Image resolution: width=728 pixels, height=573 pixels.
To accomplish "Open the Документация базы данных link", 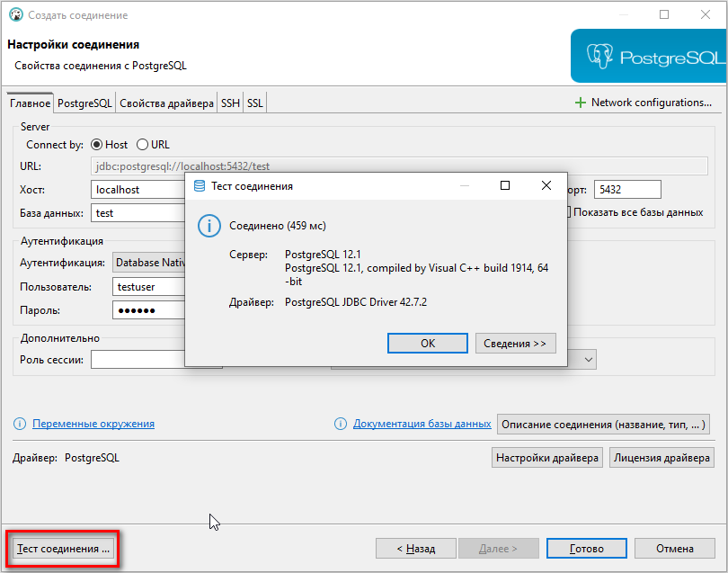I will 422,424.
